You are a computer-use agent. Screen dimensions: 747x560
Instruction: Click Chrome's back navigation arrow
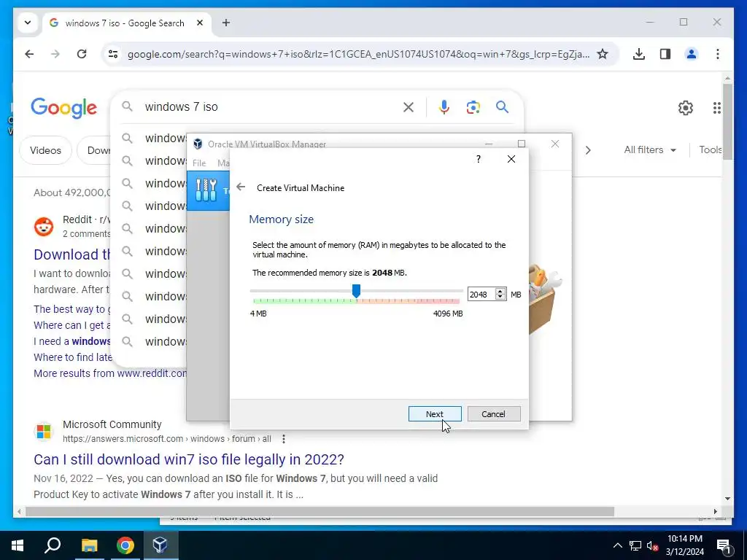(x=29, y=54)
